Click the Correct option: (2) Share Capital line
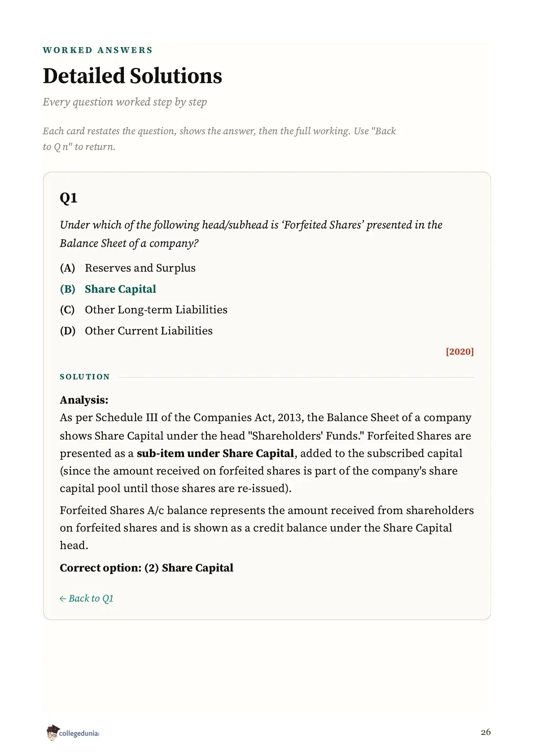Viewport: 534px width, 756px height. point(147,568)
